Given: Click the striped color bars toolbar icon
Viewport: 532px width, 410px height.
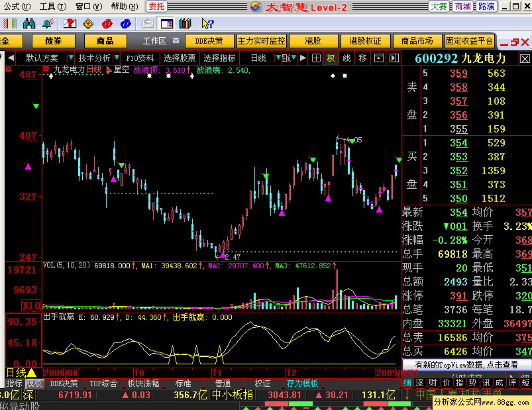Looking at the screenshot, I should click(x=10, y=23).
